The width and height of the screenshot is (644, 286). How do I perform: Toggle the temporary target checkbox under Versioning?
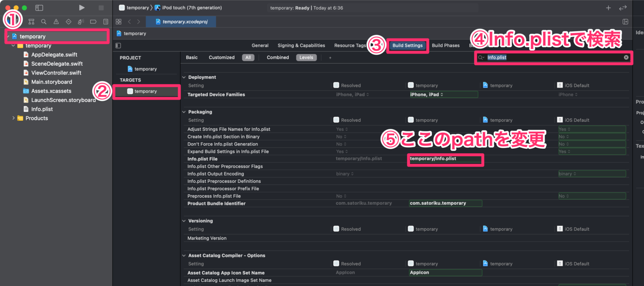(x=410, y=229)
